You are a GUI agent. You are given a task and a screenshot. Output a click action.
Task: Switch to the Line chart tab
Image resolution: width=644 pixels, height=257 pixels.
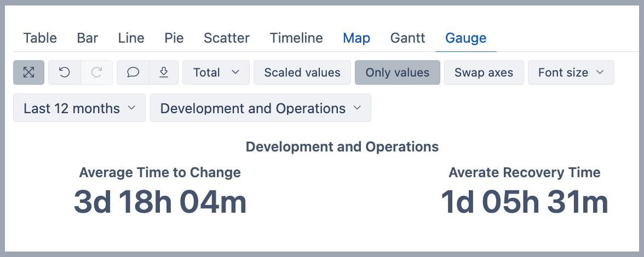(131, 38)
